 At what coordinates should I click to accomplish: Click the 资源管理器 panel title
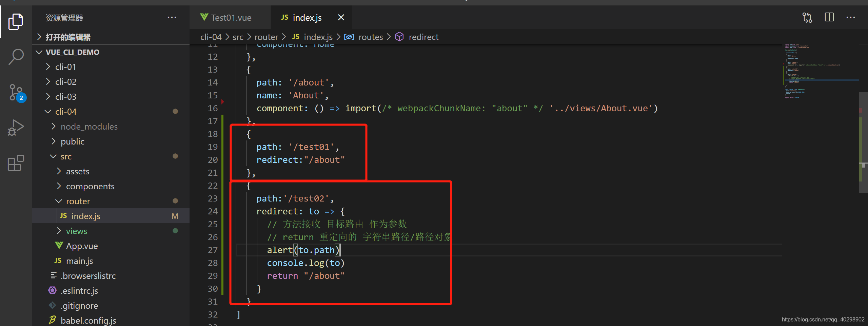coord(64,18)
